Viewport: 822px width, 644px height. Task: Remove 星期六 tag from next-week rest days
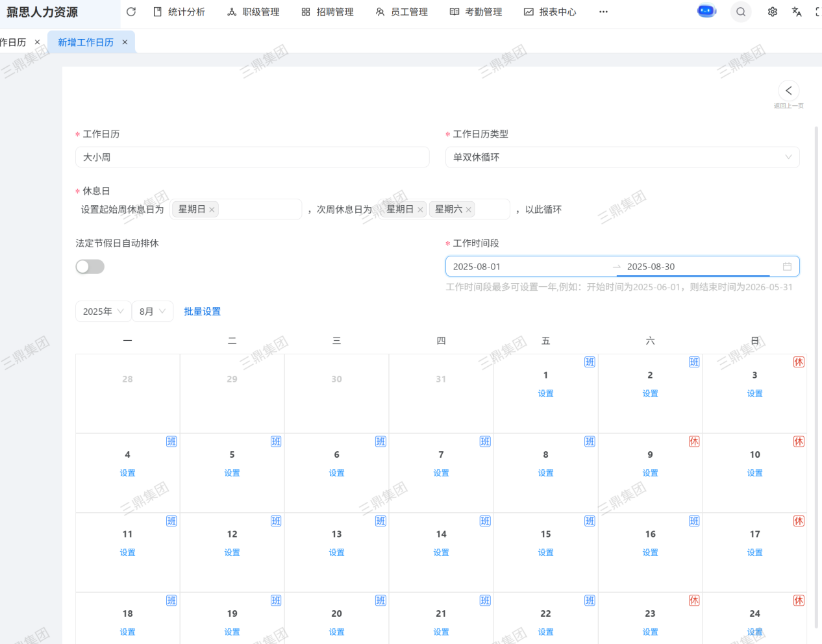point(468,210)
